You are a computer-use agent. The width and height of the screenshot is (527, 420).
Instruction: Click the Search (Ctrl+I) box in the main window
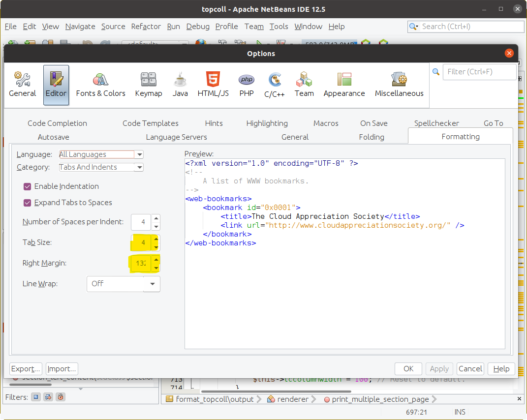[465, 27]
